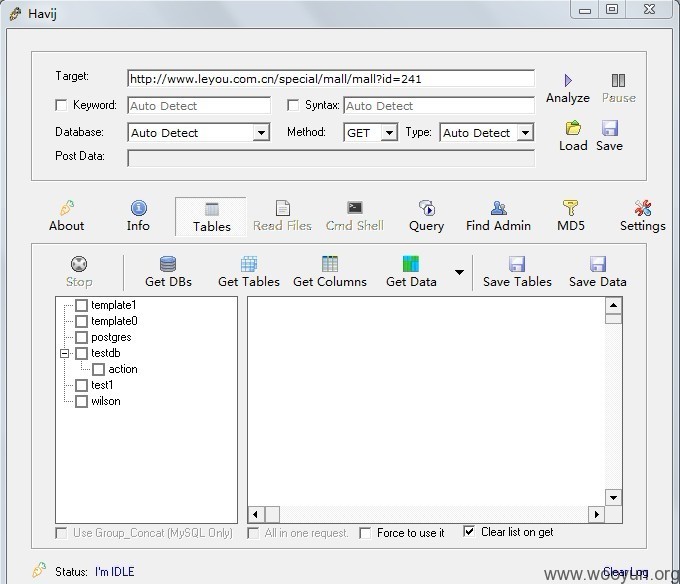The image size is (680, 584).
Task: Minimize the Havij window
Action: click(585, 9)
